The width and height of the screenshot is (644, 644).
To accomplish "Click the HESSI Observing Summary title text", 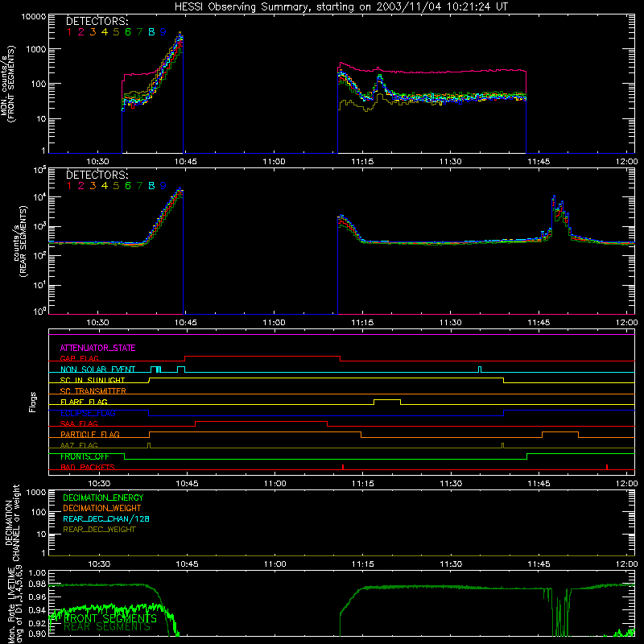I will point(341,6).
